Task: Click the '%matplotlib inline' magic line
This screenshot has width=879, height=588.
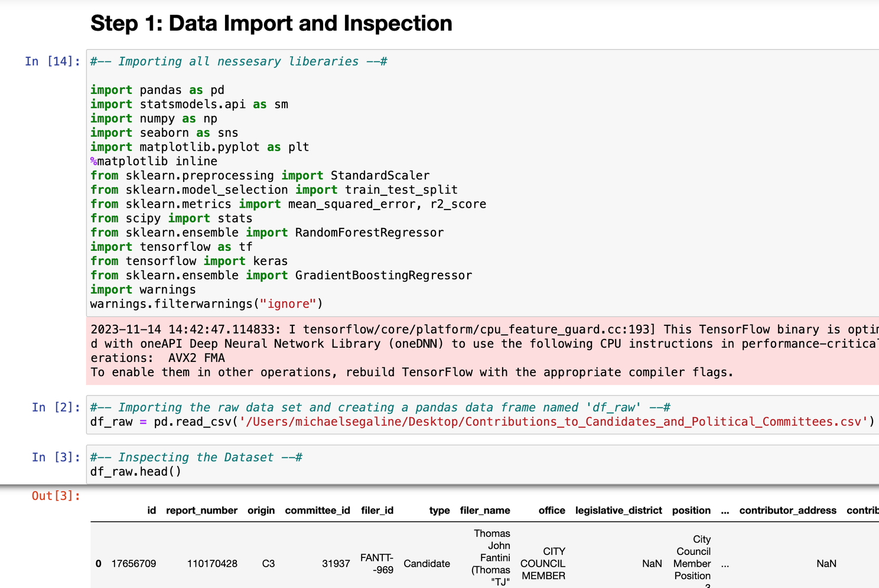Action: tap(154, 161)
